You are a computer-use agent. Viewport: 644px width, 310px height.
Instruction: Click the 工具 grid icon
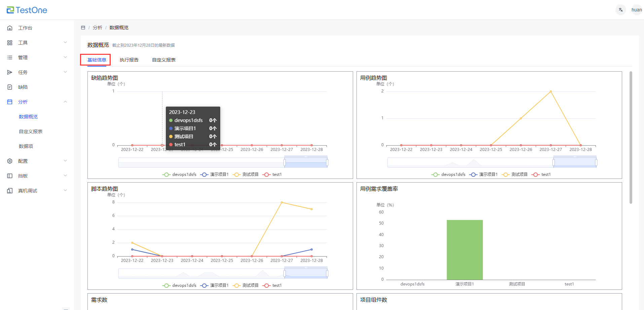[10, 43]
